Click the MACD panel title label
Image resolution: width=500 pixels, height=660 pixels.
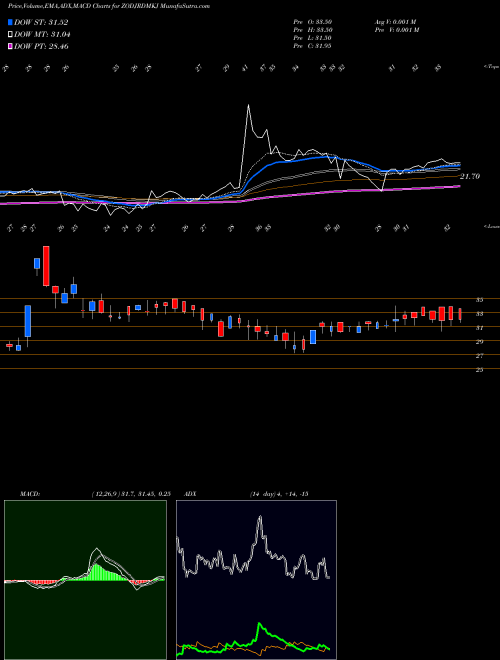[30, 494]
